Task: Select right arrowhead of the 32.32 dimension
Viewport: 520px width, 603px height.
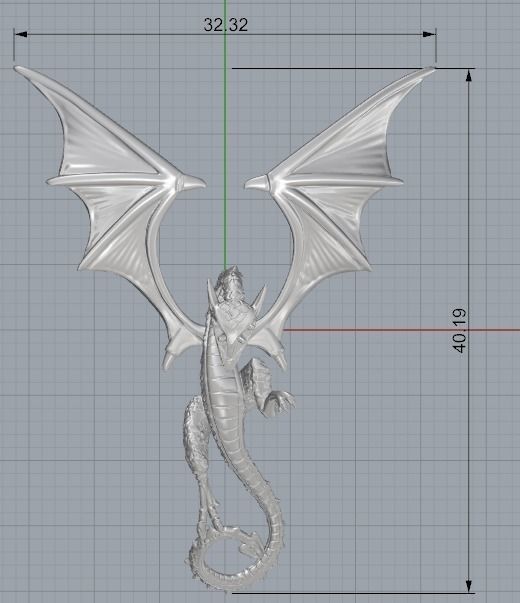Action: tap(429, 34)
